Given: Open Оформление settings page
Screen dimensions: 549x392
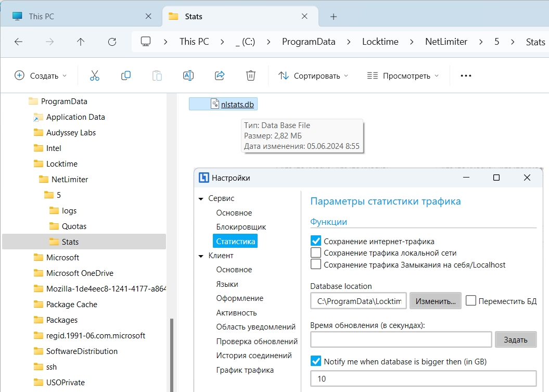Looking at the screenshot, I should pos(239,298).
